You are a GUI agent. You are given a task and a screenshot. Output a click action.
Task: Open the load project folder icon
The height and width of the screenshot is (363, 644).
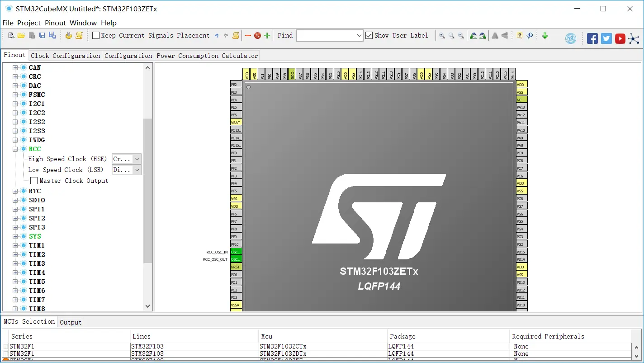pyautogui.click(x=21, y=35)
